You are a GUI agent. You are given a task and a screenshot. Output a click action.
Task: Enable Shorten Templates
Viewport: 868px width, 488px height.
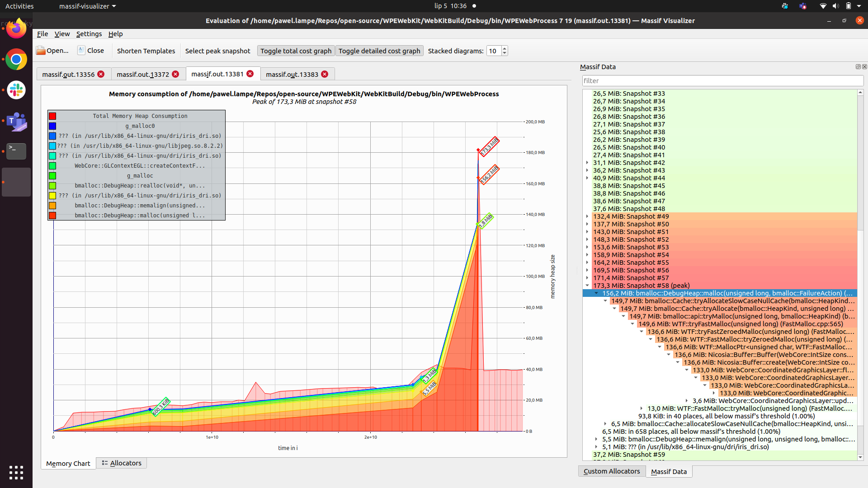[146, 51]
